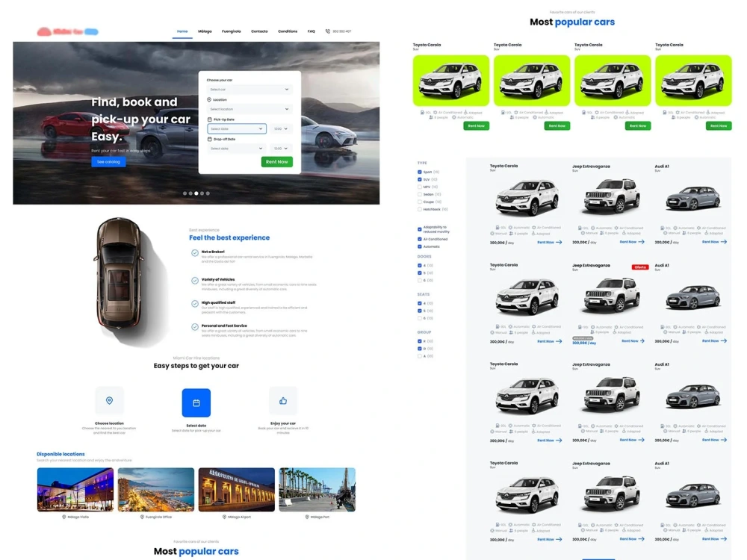Click the arrow on the Oferta Jeep card
The image size is (747, 560).
click(x=642, y=341)
